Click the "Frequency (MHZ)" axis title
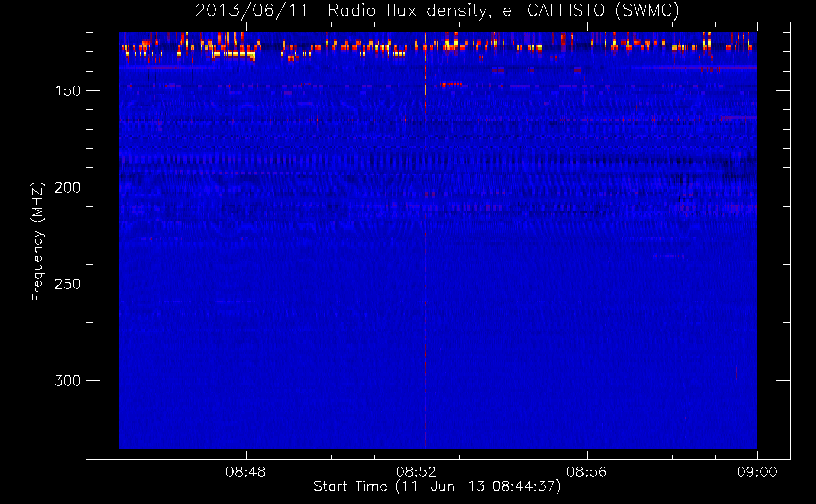 [x=38, y=241]
